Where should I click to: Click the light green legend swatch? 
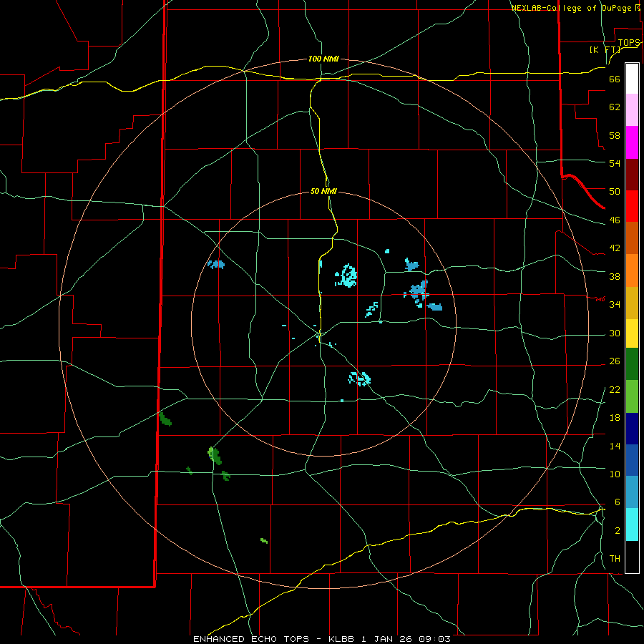(x=632, y=396)
